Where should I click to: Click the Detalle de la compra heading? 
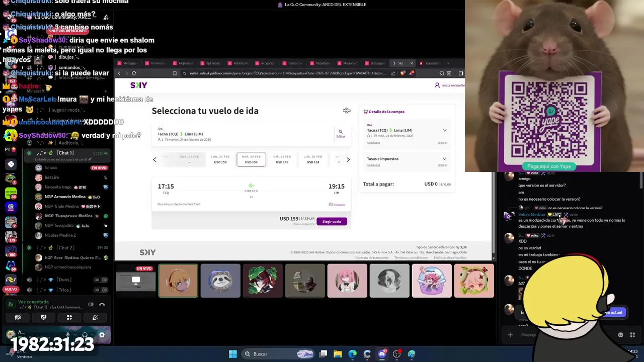[x=386, y=112]
